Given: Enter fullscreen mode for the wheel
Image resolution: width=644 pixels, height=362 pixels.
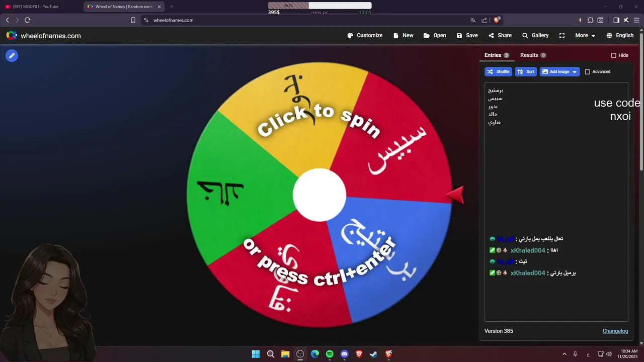Looking at the screenshot, I should point(562,36).
